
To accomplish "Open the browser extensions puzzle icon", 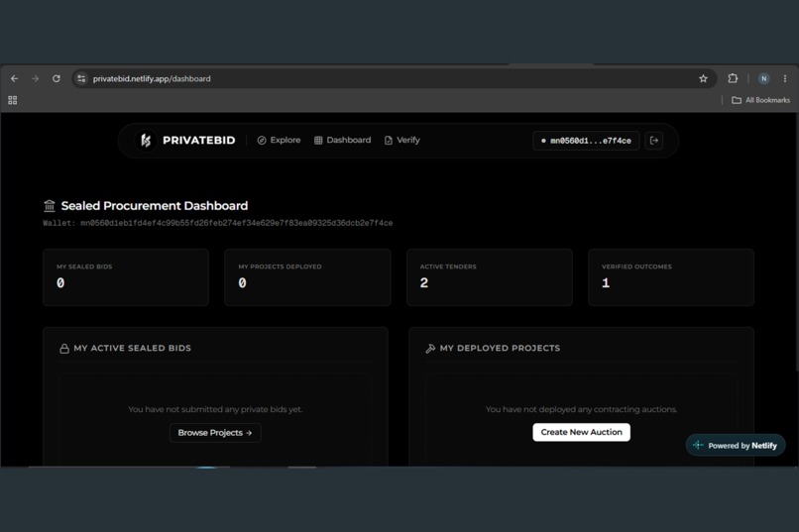I will click(733, 78).
